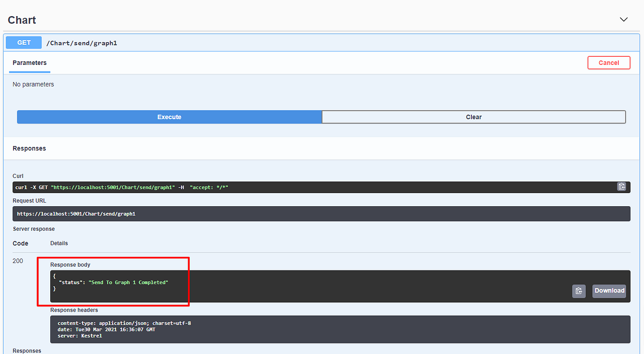
Task: Click the blue GET method badge
Action: click(x=23, y=42)
